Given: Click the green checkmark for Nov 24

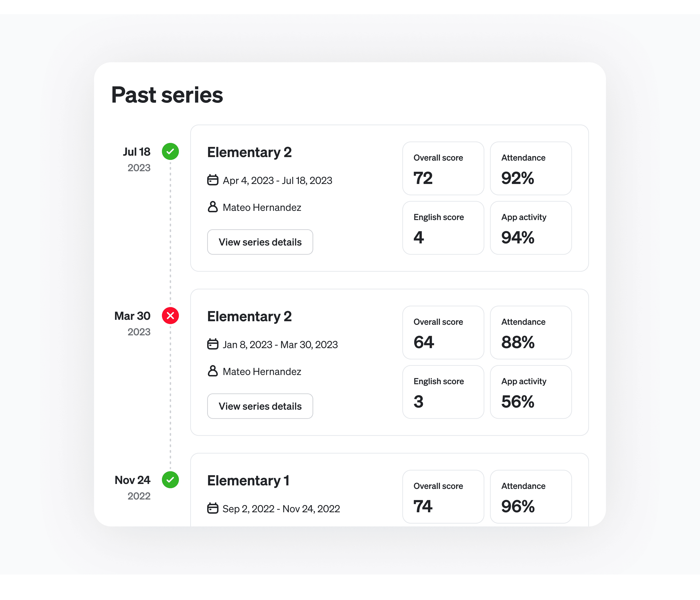Looking at the screenshot, I should coord(170,480).
